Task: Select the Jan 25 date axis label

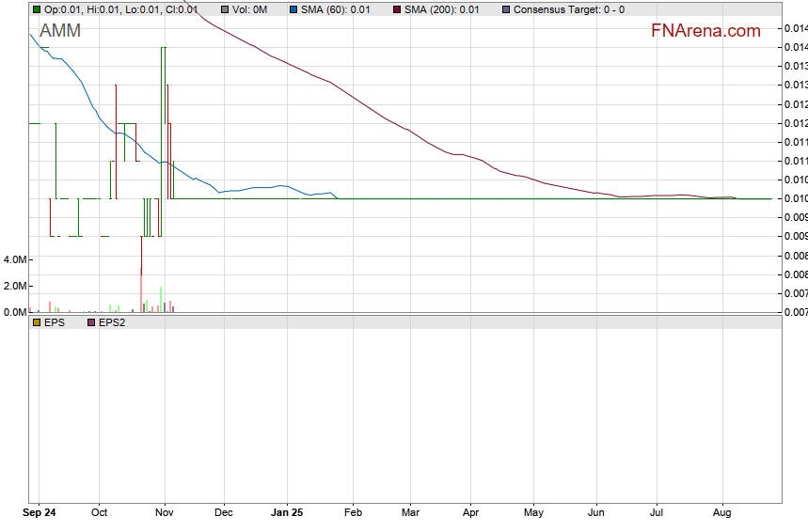Action: (287, 513)
